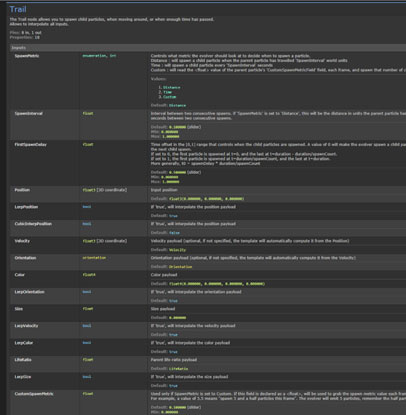Select the 'FirstSpawnDelay' property name
Viewport: 406px width, 415px height.
(x=30, y=145)
